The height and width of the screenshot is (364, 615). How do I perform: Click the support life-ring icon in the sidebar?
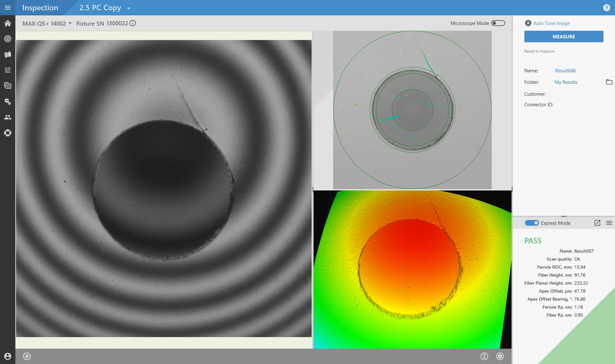8,133
